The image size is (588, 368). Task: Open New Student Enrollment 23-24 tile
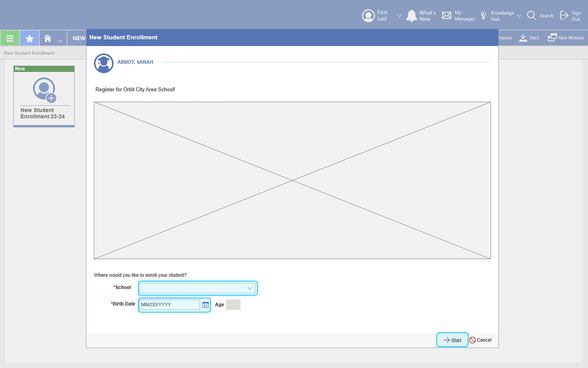[x=44, y=96]
